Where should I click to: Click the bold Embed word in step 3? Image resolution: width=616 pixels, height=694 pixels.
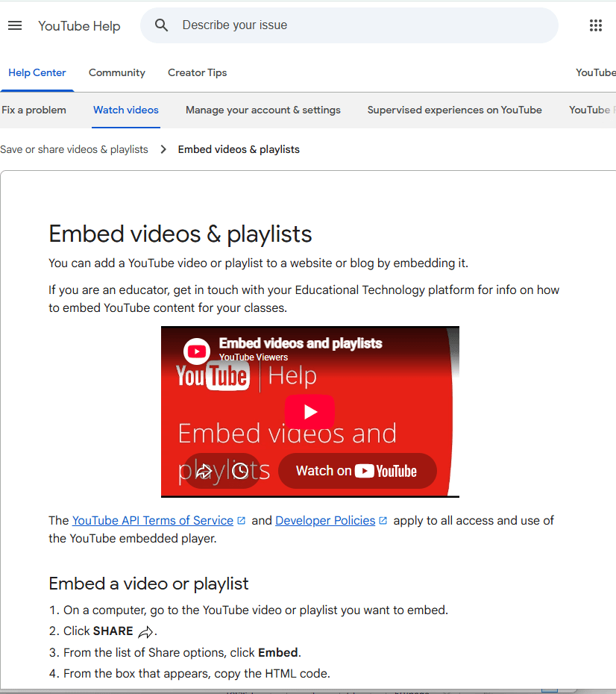(x=278, y=653)
